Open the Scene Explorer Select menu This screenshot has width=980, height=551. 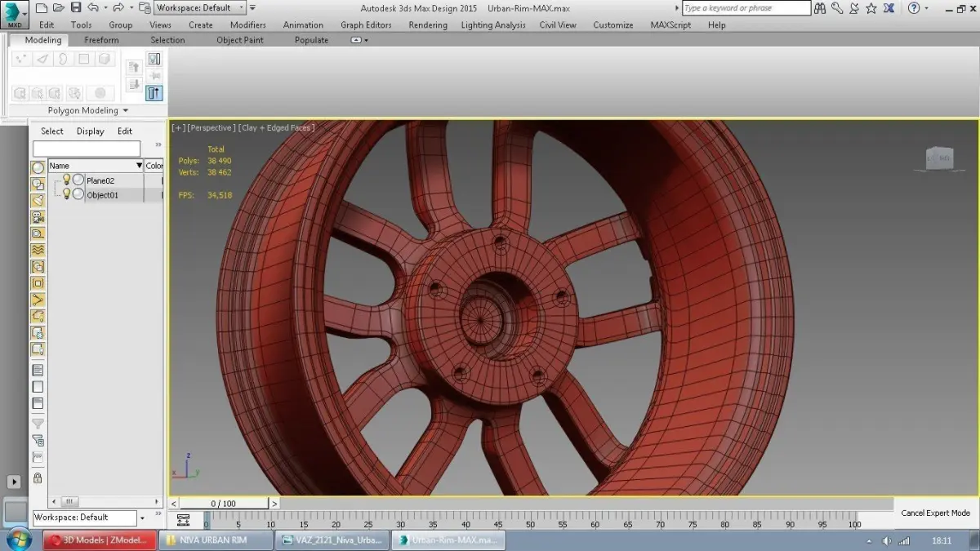pyautogui.click(x=52, y=131)
